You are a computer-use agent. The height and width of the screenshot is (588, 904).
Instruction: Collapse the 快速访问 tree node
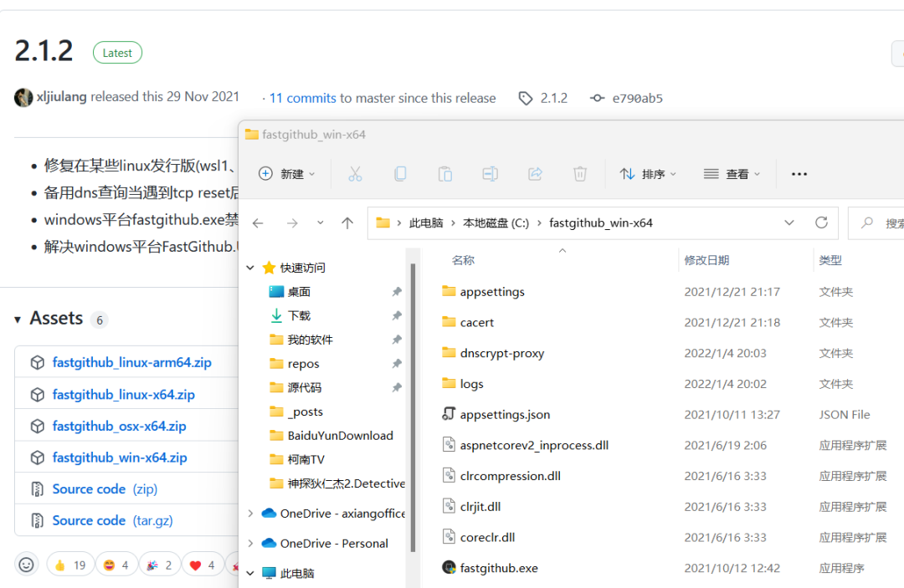250,268
